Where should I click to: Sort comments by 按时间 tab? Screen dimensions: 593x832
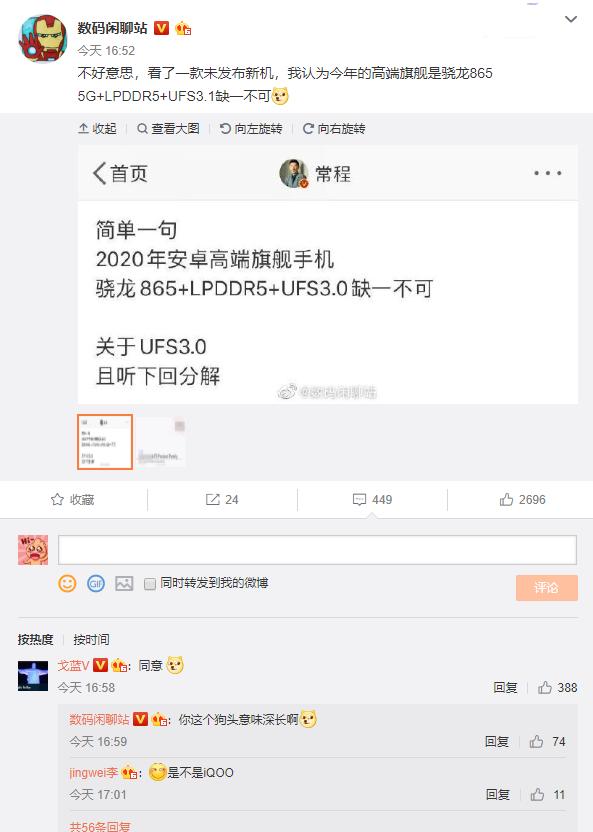tap(91, 639)
